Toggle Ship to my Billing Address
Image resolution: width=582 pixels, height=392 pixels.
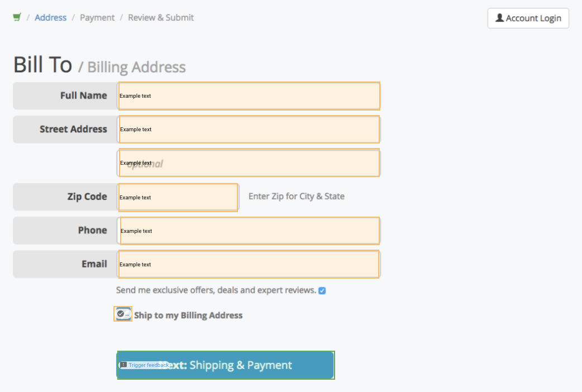point(123,314)
